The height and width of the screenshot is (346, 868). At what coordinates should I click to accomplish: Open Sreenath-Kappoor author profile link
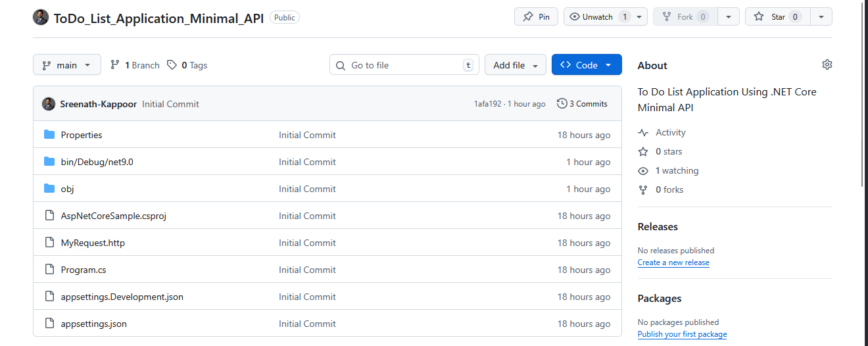click(99, 104)
